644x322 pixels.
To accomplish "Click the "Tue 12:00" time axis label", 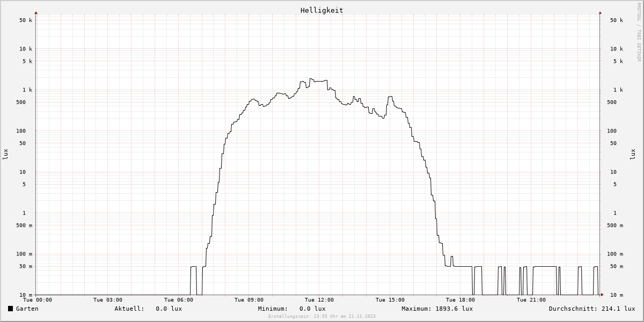I will [x=319, y=300].
